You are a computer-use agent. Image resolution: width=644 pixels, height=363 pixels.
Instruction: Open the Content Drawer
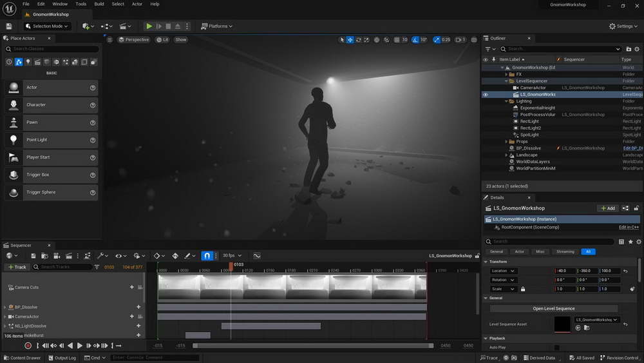pos(22,358)
